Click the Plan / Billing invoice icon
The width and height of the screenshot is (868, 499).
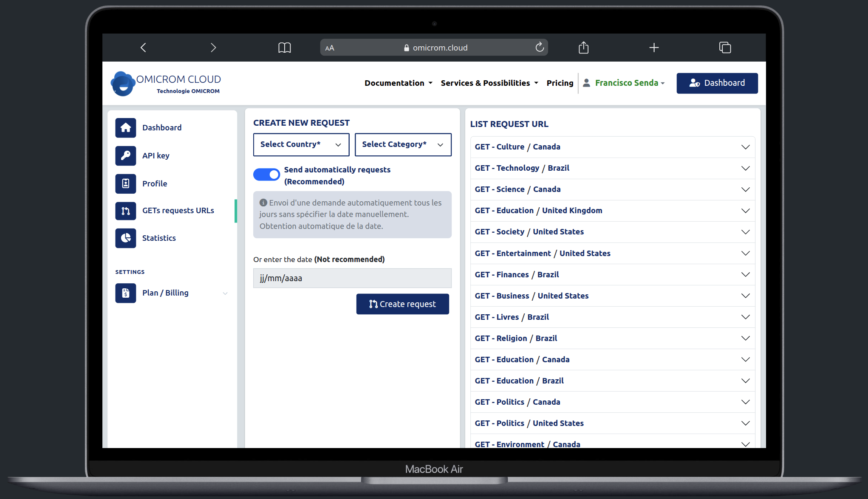tap(125, 293)
